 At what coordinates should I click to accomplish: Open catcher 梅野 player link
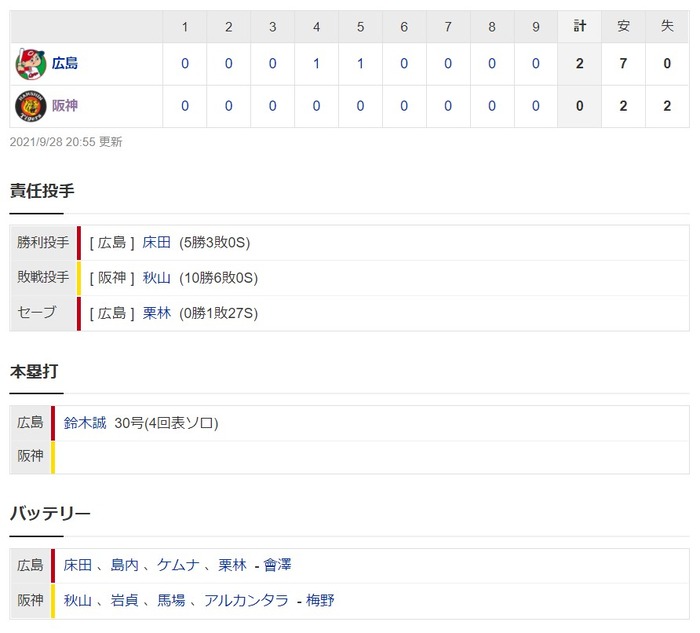point(320,600)
